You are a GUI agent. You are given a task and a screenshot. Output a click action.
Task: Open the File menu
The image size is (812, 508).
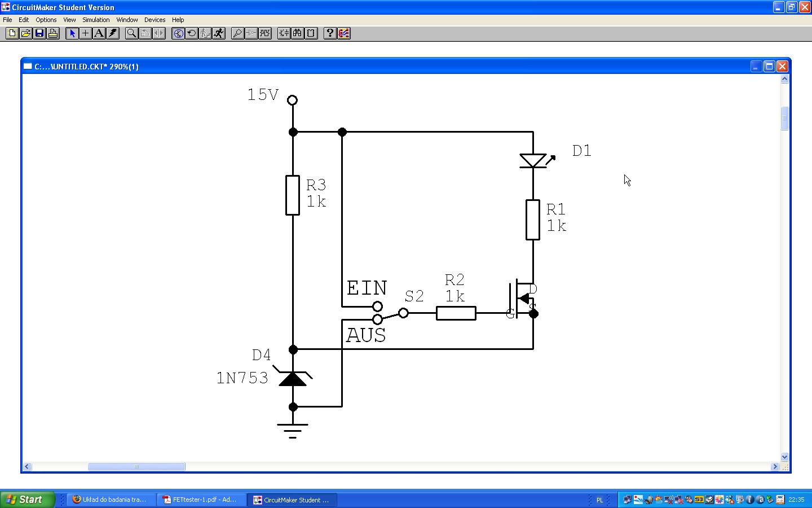[x=8, y=20]
